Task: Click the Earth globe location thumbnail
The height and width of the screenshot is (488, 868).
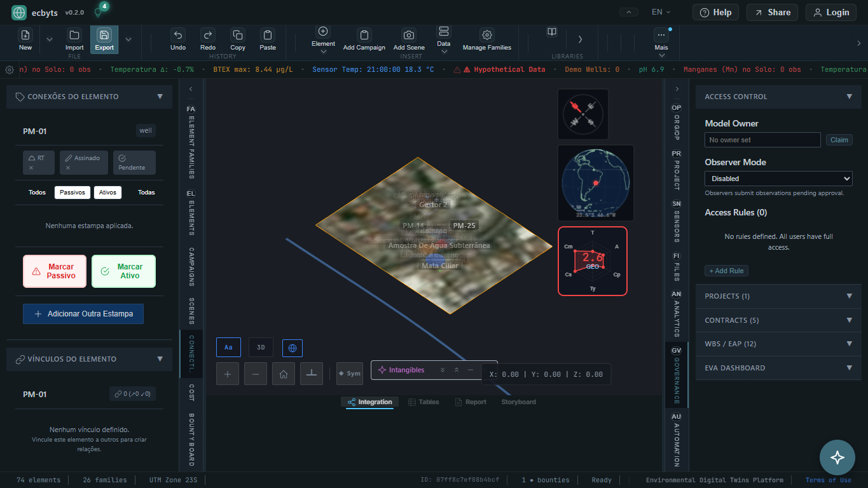Action: pos(596,183)
